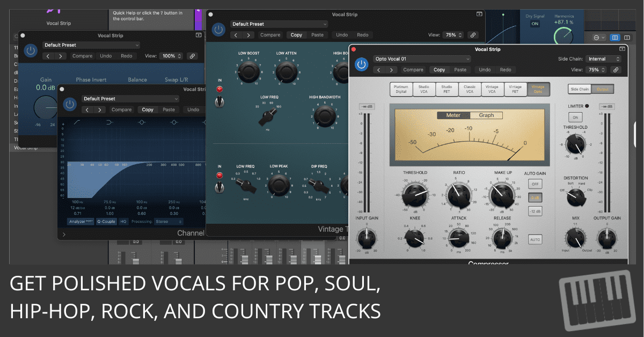
Task: Go to previous preset in Gain plugin
Action: 48,56
